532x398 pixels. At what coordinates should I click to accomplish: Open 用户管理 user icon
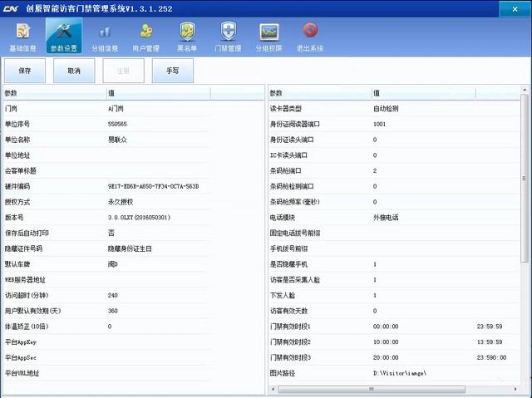[145, 37]
